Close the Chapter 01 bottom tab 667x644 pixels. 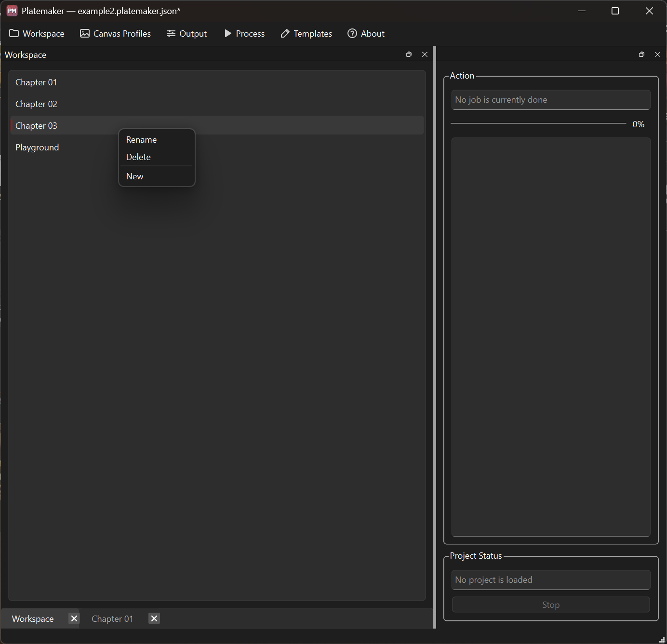click(x=154, y=618)
